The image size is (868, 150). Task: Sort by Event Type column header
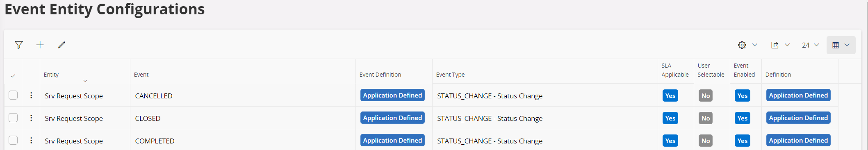[450, 75]
